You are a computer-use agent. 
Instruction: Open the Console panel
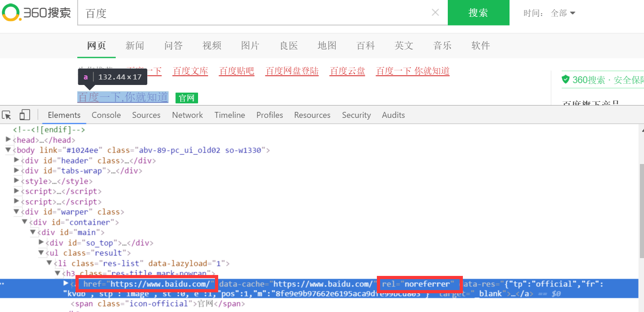106,115
